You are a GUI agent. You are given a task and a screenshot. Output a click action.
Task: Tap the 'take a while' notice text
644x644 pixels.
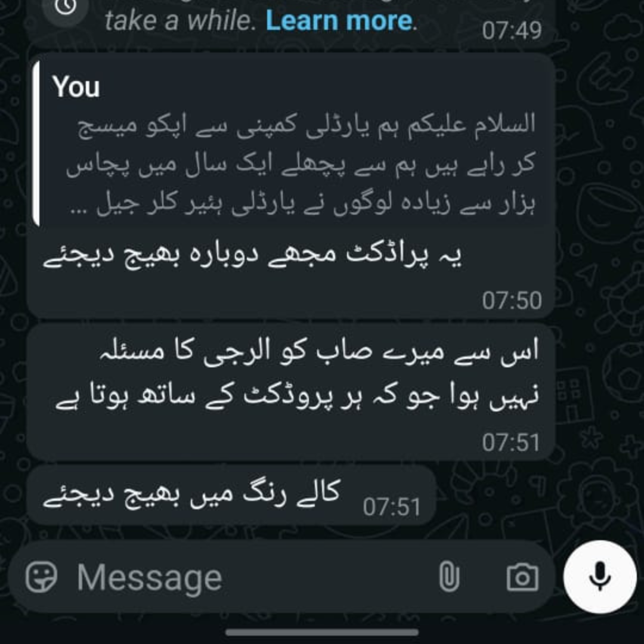[x=181, y=20]
